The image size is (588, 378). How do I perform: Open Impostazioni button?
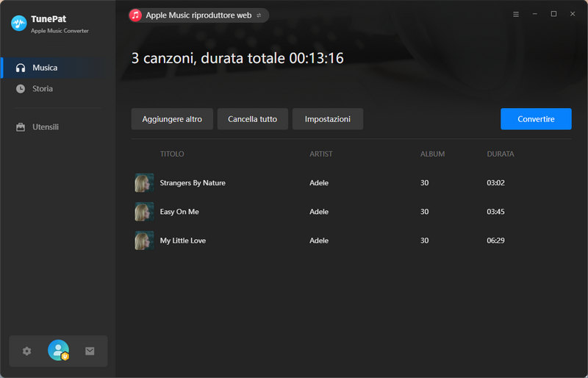pyautogui.click(x=328, y=119)
